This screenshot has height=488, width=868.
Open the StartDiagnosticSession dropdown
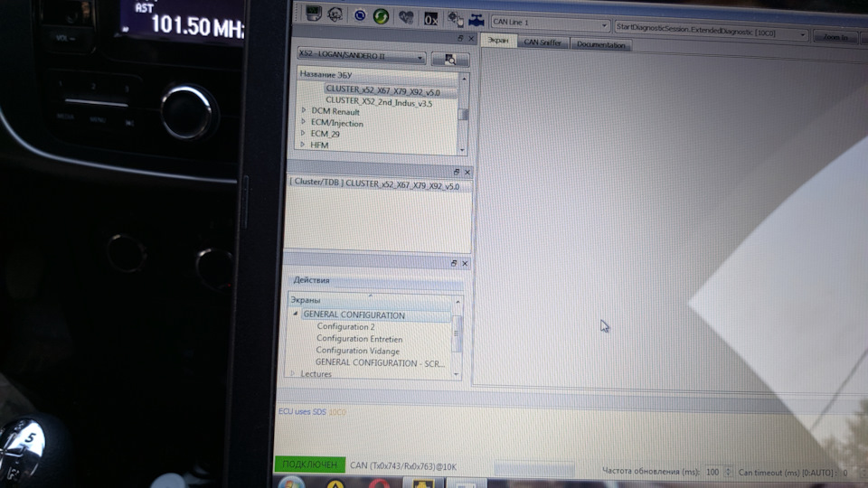(x=803, y=34)
